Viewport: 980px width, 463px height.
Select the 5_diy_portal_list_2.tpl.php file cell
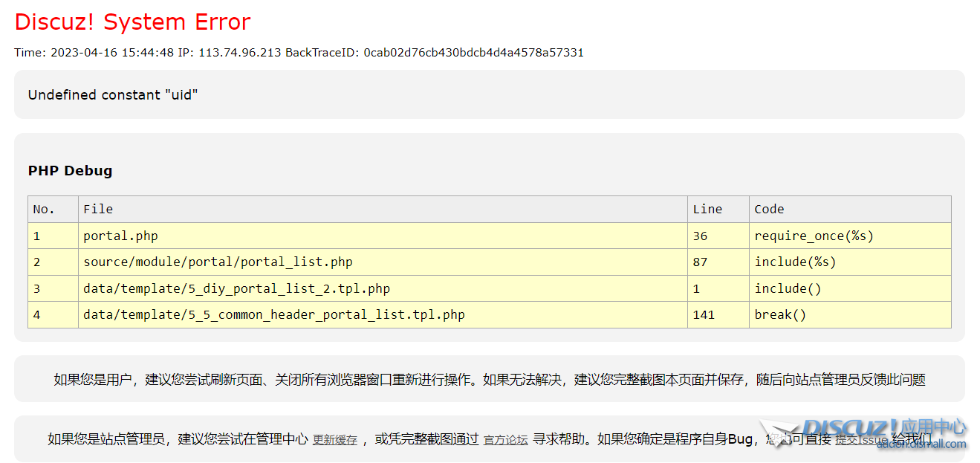pyautogui.click(x=236, y=289)
